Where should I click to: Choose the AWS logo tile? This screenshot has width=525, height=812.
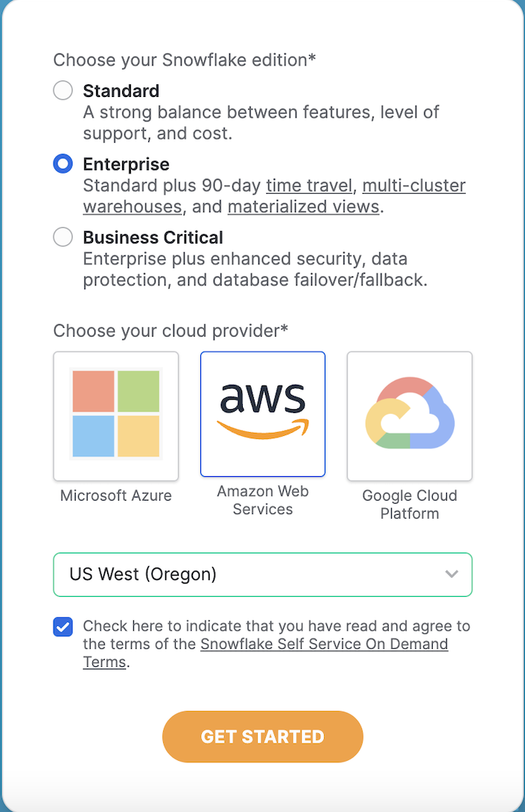263,415
